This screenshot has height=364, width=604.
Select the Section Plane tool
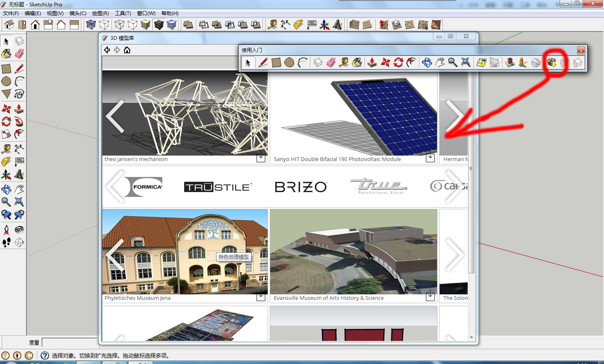coord(19,242)
